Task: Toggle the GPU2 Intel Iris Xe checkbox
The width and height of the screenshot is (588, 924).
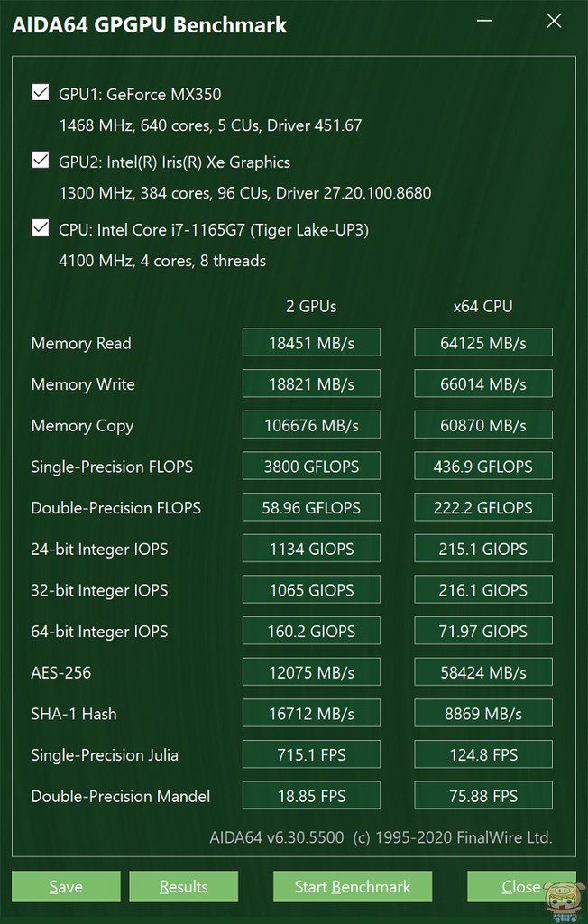Action: tap(41, 161)
